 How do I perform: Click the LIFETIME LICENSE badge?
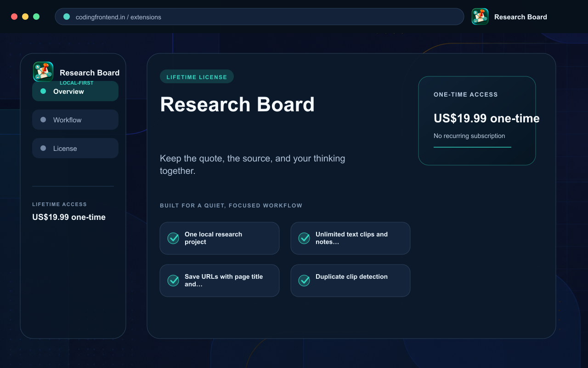click(x=197, y=77)
